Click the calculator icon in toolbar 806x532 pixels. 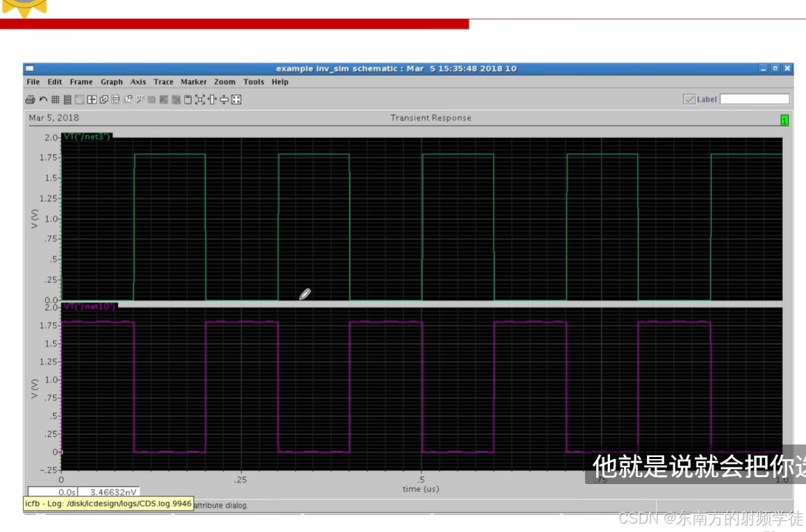pos(188,100)
